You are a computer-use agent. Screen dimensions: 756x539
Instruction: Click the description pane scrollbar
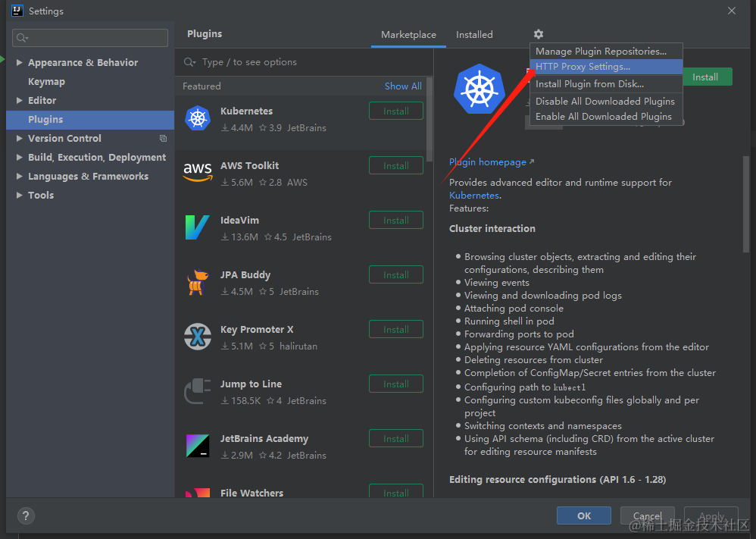746,204
